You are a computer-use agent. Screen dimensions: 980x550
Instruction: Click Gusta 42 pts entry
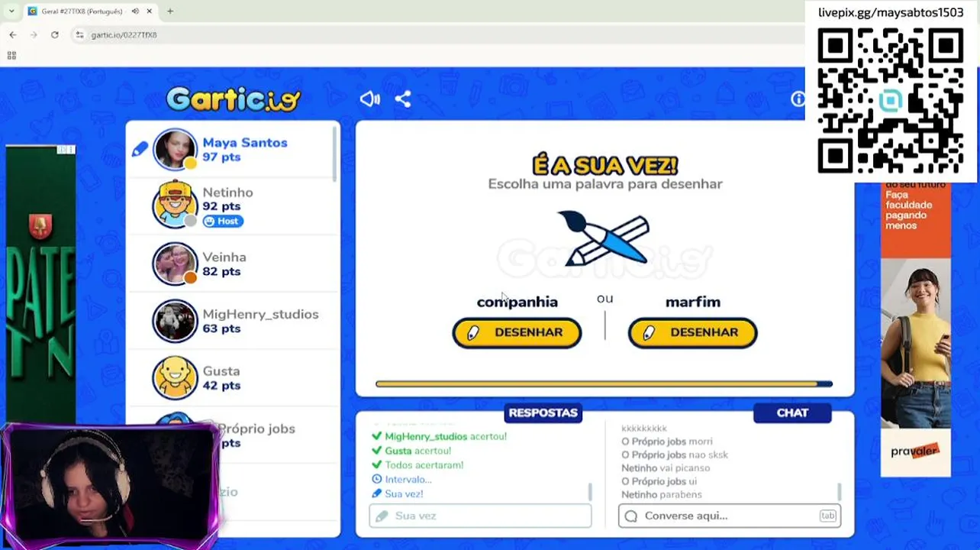click(233, 377)
